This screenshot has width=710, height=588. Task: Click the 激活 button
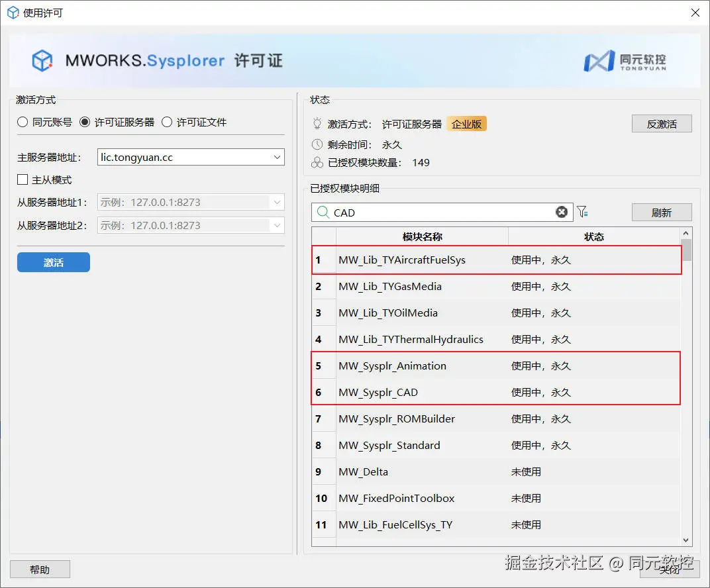(53, 262)
